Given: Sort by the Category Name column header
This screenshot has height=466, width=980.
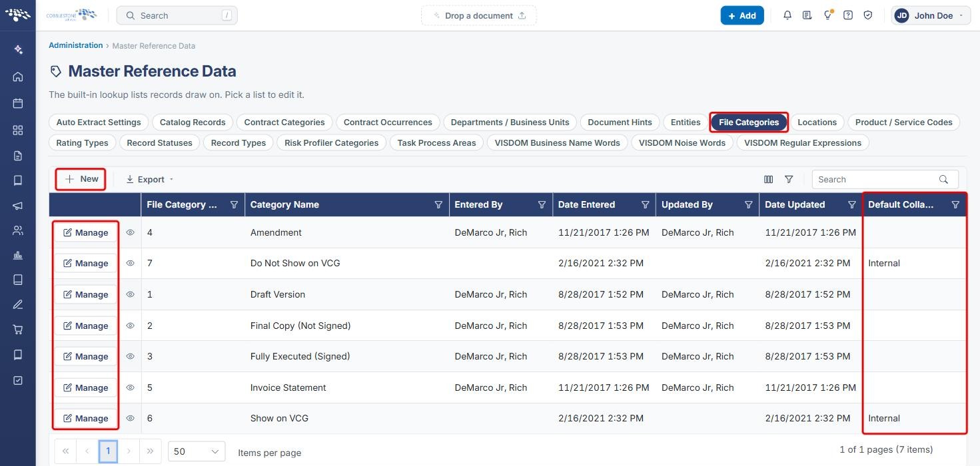Looking at the screenshot, I should [x=284, y=205].
